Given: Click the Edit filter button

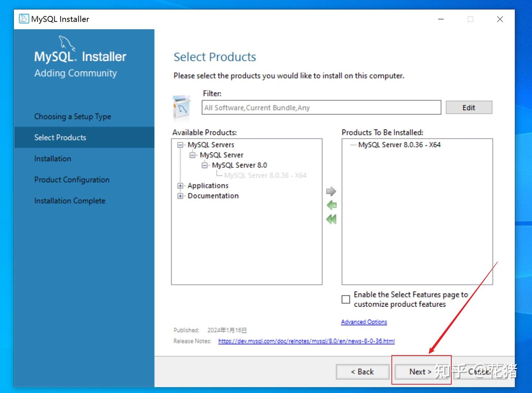Looking at the screenshot, I should click(x=469, y=107).
